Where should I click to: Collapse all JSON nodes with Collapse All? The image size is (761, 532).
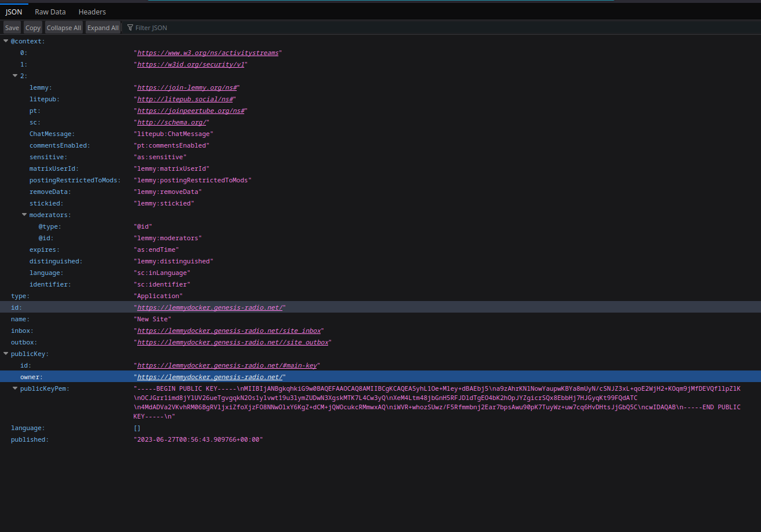[x=64, y=27]
